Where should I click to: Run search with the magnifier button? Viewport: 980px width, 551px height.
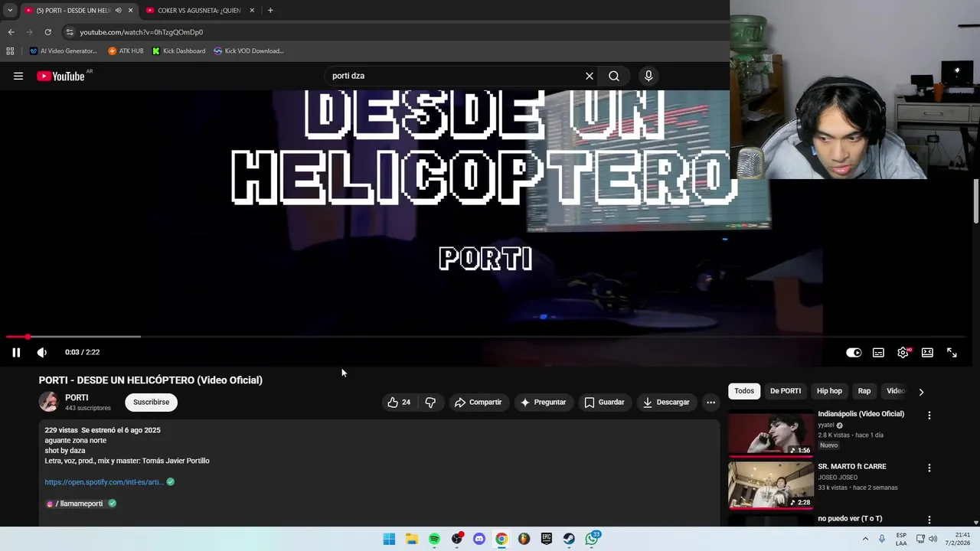coord(614,76)
